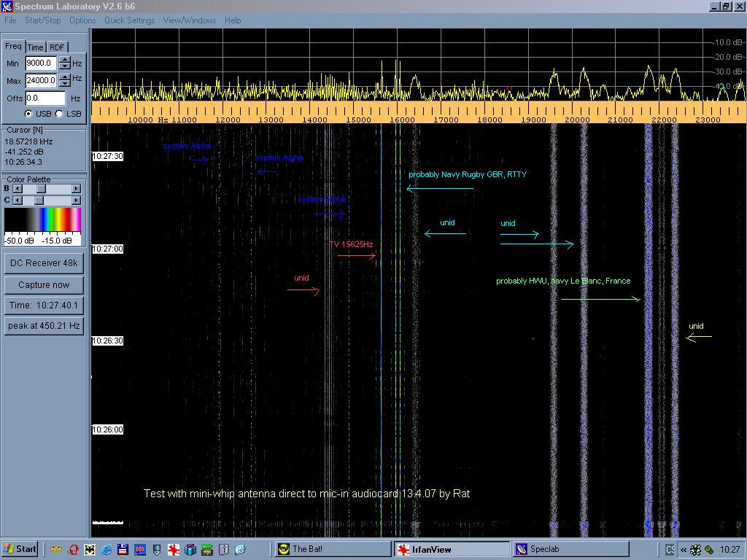Click the 10:27:30 waterfall time label
Image resolution: width=747 pixels, height=560 pixels.
tap(108, 156)
